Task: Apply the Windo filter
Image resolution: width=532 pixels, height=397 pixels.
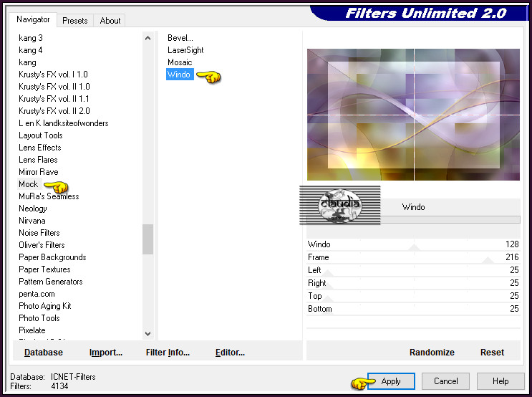Action: point(391,381)
